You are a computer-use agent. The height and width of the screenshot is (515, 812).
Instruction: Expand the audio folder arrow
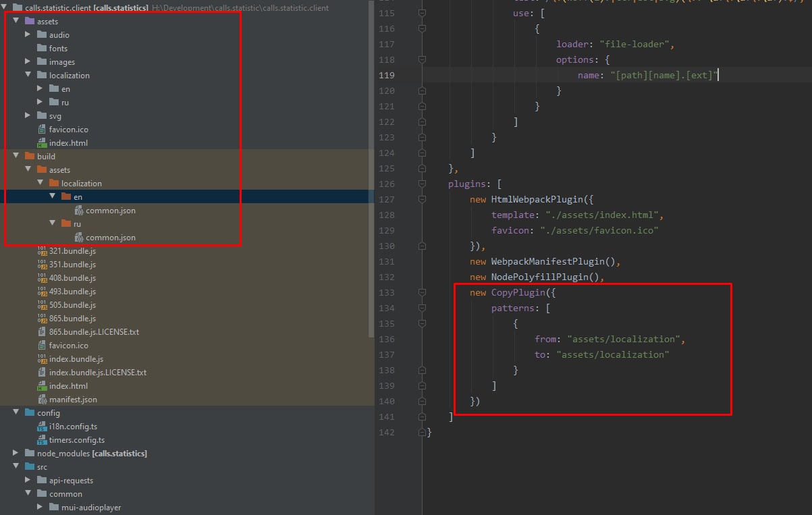[28, 34]
